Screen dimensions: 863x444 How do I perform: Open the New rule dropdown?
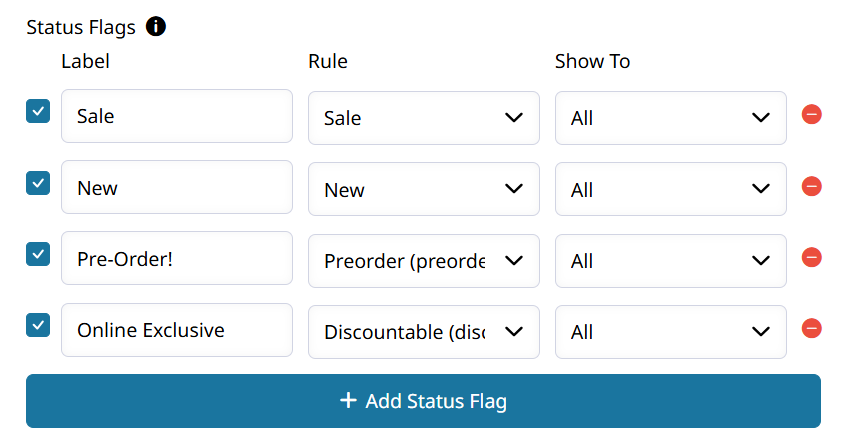tap(424, 189)
